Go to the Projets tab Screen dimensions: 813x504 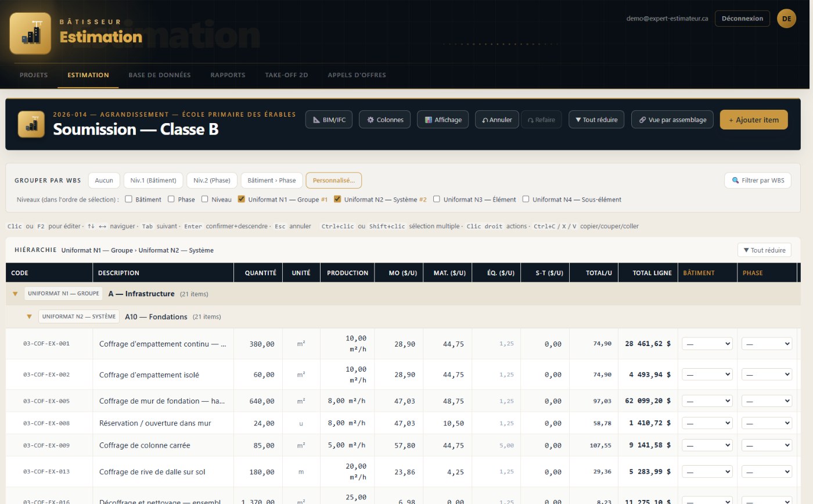tap(34, 75)
